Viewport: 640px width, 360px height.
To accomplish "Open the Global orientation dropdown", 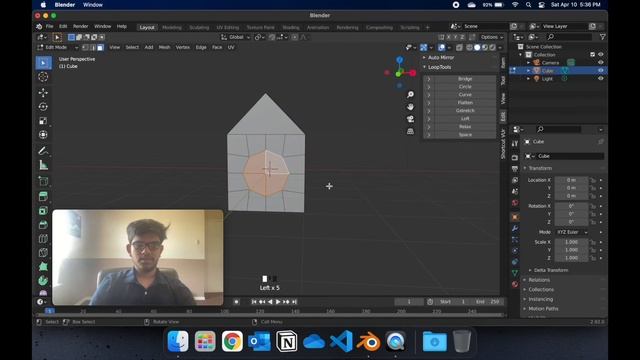I will 236,37.
